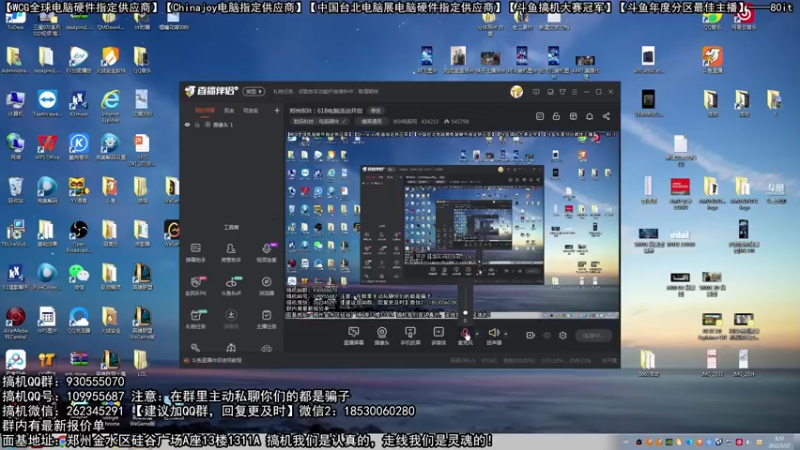Mute the yellow speaker icon

[x=493, y=333]
